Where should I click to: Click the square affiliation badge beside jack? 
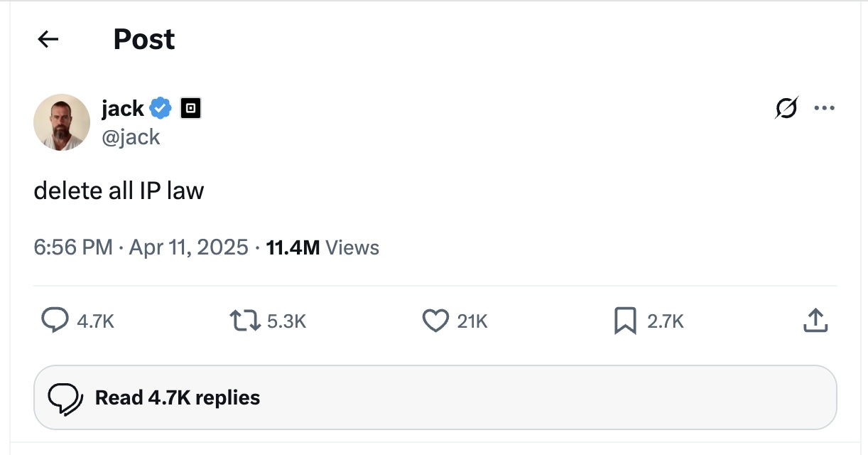pos(190,109)
